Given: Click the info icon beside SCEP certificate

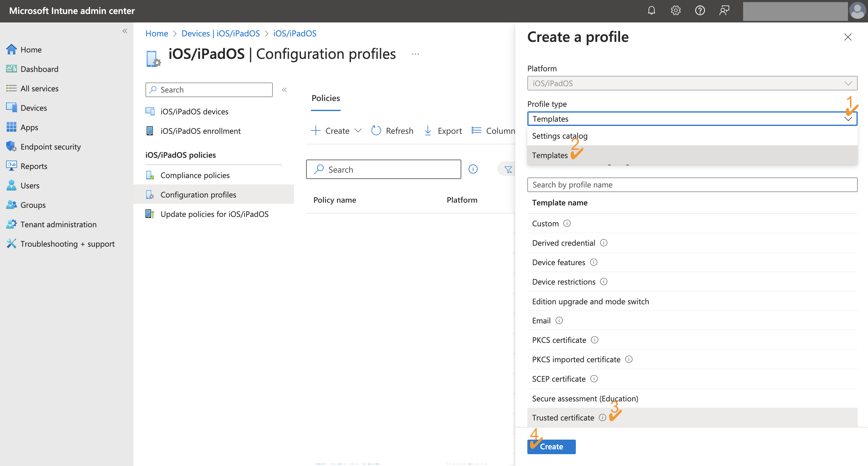Looking at the screenshot, I should point(594,379).
